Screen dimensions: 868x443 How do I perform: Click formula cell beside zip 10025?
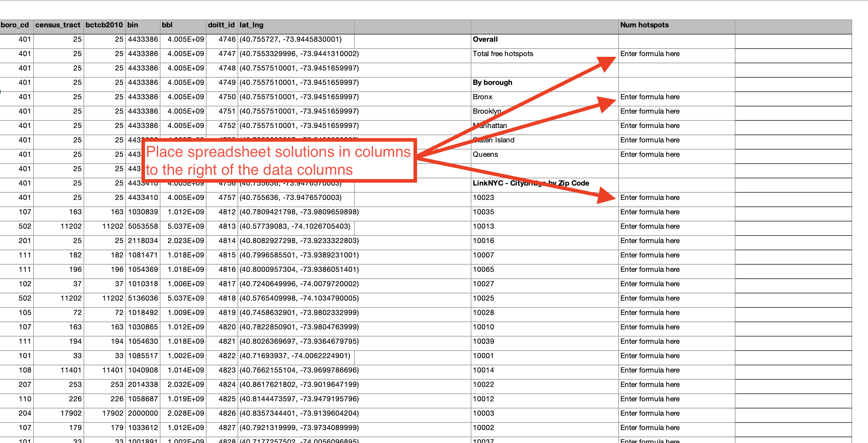tap(677, 300)
